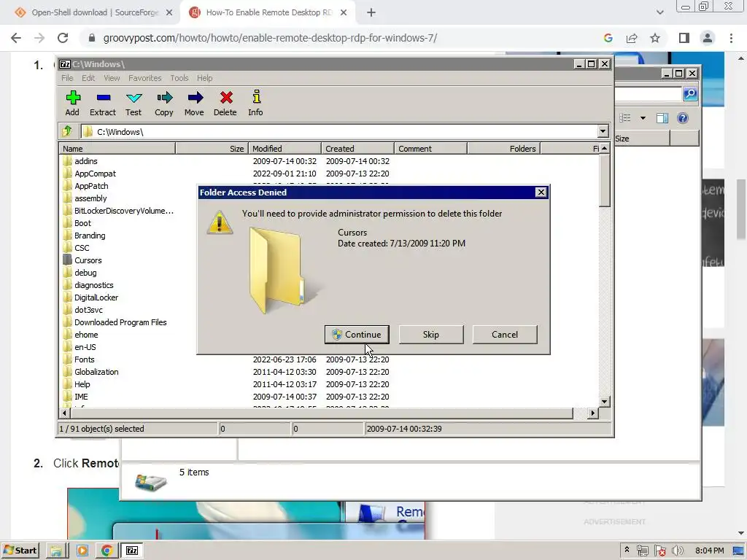Bookmark this page with the star icon
The height and width of the screenshot is (560, 747).
(x=655, y=38)
